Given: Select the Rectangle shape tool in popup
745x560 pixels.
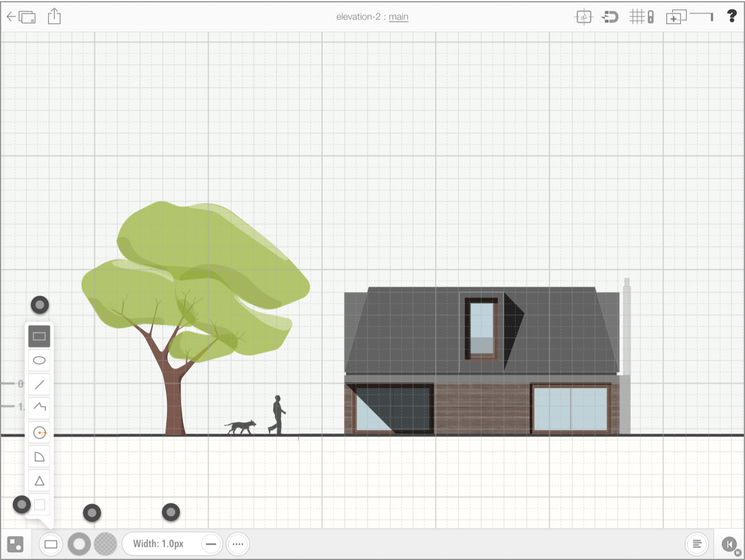Looking at the screenshot, I should click(x=40, y=336).
